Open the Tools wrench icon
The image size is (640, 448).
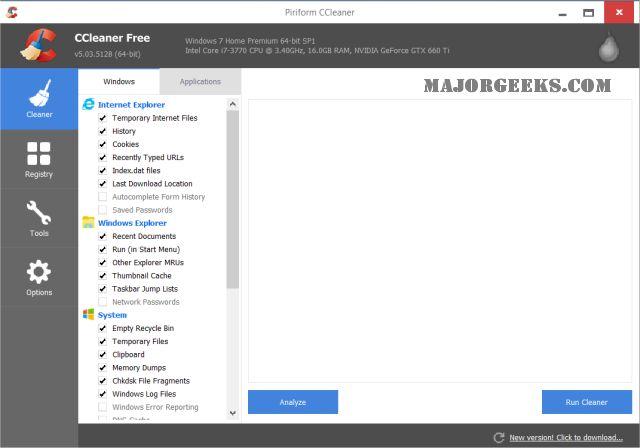point(39,213)
